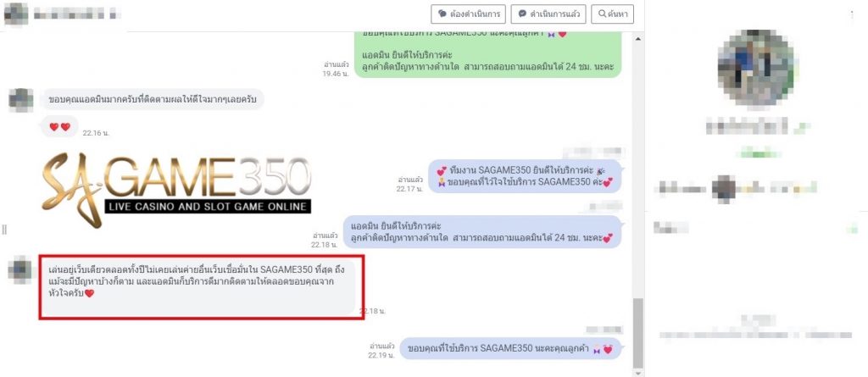Click the SAGAME350 logo image
The image size is (868, 377).
[176, 189]
